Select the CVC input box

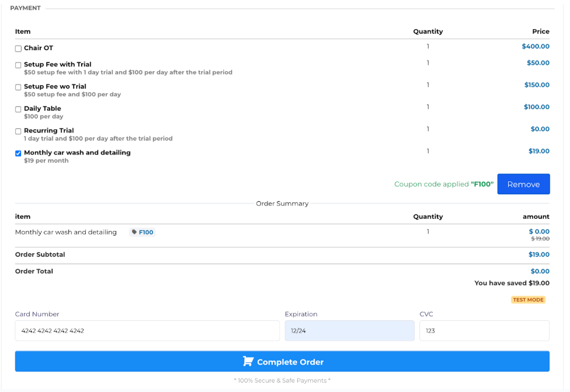484,331
